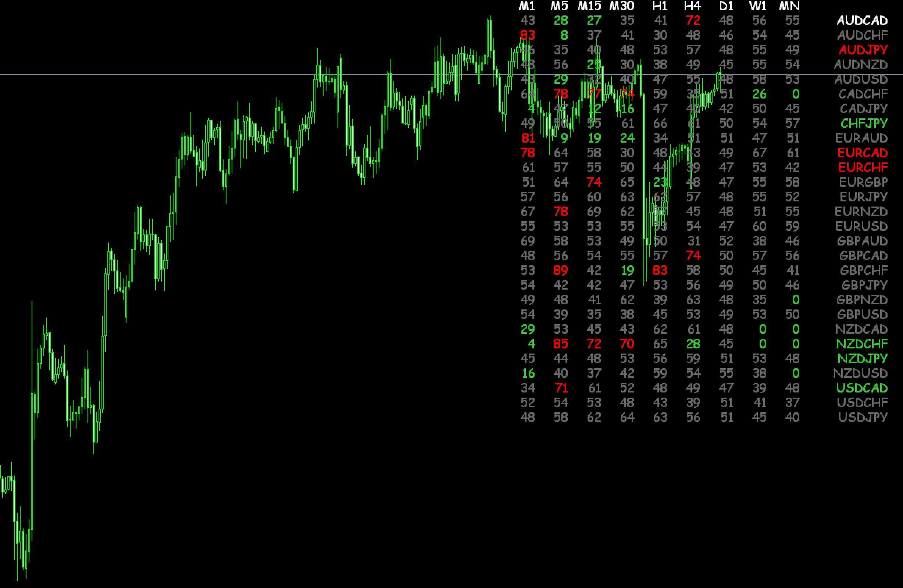Screen dimensions: 903x588
Task: Click AUDCAD's red H4 value 72
Action: (693, 21)
